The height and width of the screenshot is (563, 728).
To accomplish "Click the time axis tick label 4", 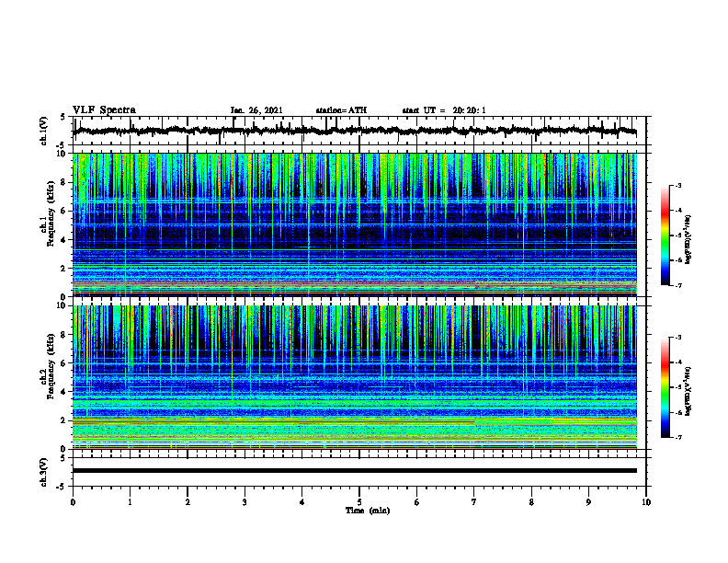I will coord(301,502).
